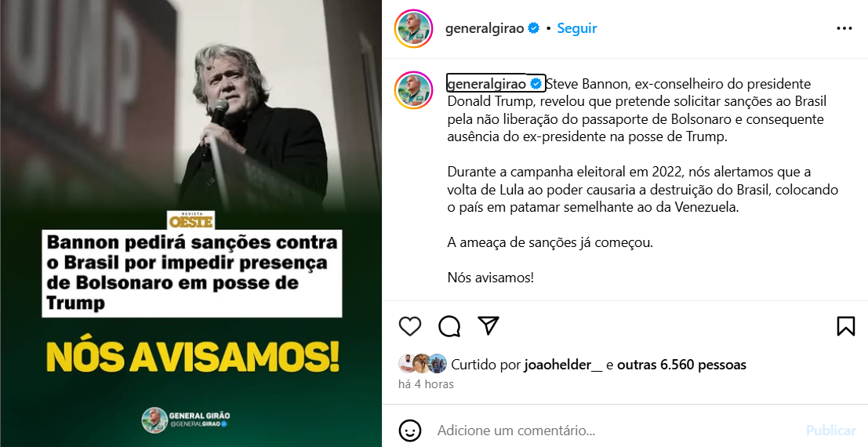Click the Bannon post image
Image resolution: width=868 pixels, height=447 pixels.
point(191,223)
